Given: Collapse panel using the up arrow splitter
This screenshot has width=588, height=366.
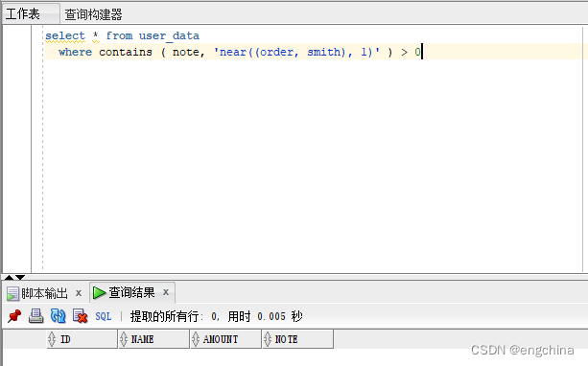Looking at the screenshot, I should (x=9, y=277).
